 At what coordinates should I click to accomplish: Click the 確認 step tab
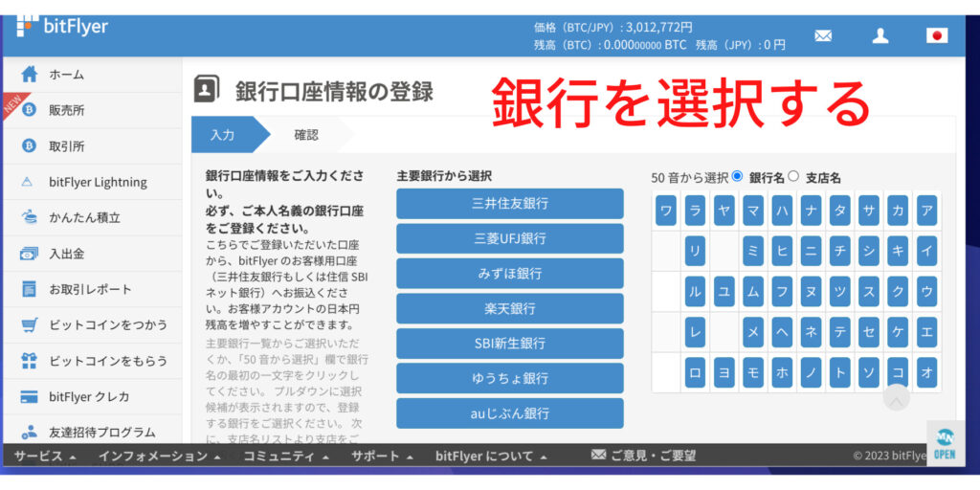[x=306, y=134]
